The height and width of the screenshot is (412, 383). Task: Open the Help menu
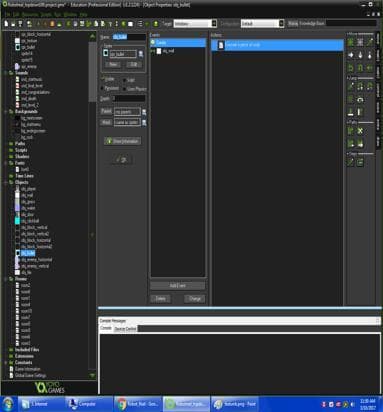(83, 15)
